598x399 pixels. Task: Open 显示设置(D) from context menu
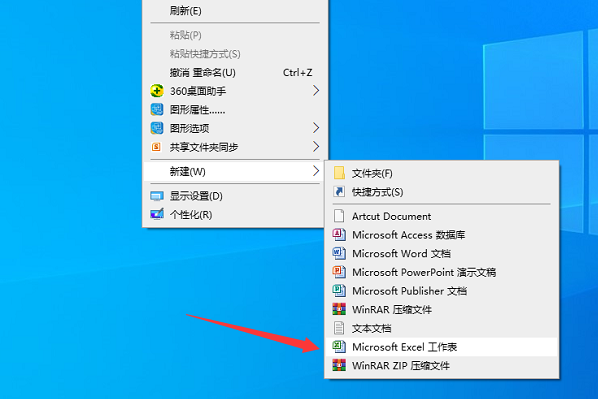[235, 196]
